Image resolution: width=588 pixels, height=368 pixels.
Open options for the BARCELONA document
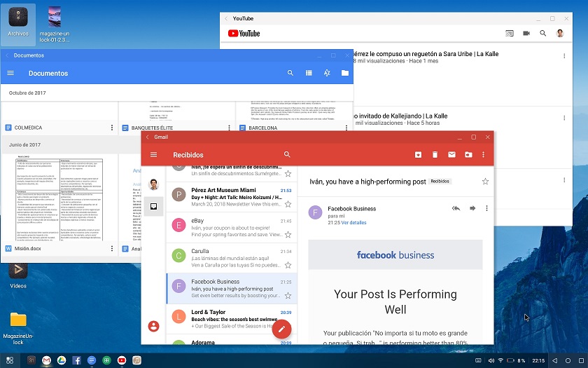[x=346, y=128]
